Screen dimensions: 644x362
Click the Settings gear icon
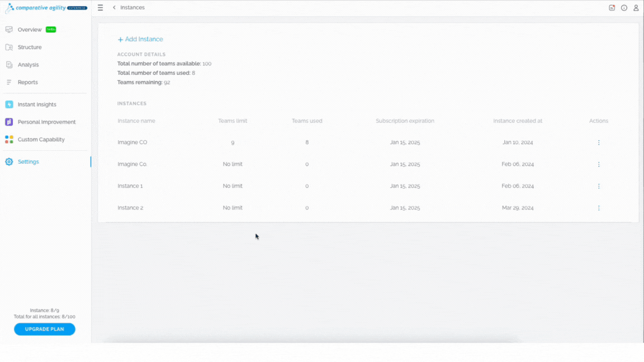9,161
